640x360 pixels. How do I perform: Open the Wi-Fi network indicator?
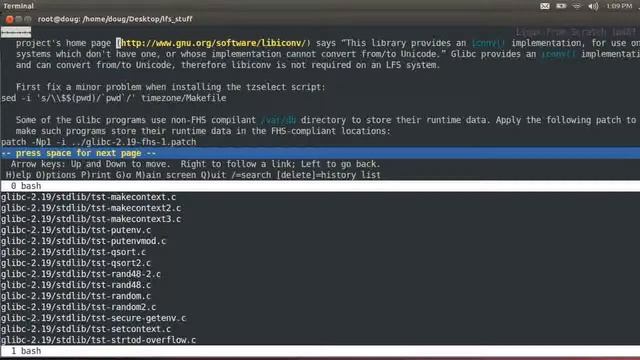pyautogui.click(x=576, y=6)
